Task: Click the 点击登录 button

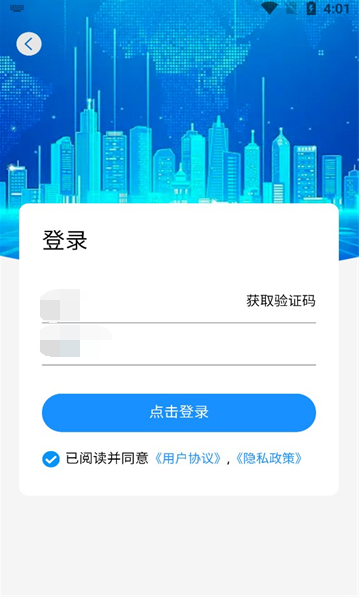Action: pyautogui.click(x=179, y=413)
